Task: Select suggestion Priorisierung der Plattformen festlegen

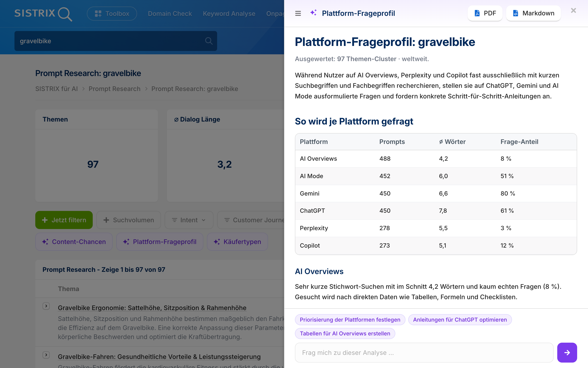Action: 350,320
